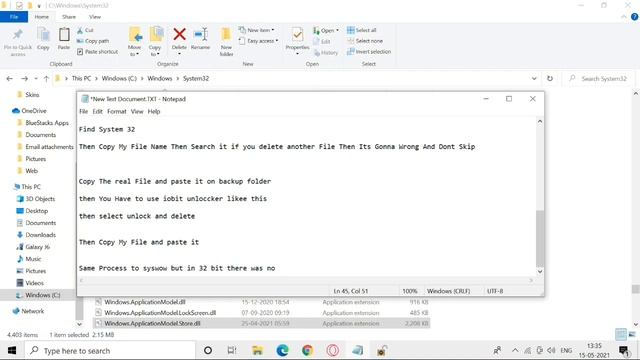This screenshot has height=360, width=640.
Task: Create a New folder from ribbon
Action: (x=226, y=42)
